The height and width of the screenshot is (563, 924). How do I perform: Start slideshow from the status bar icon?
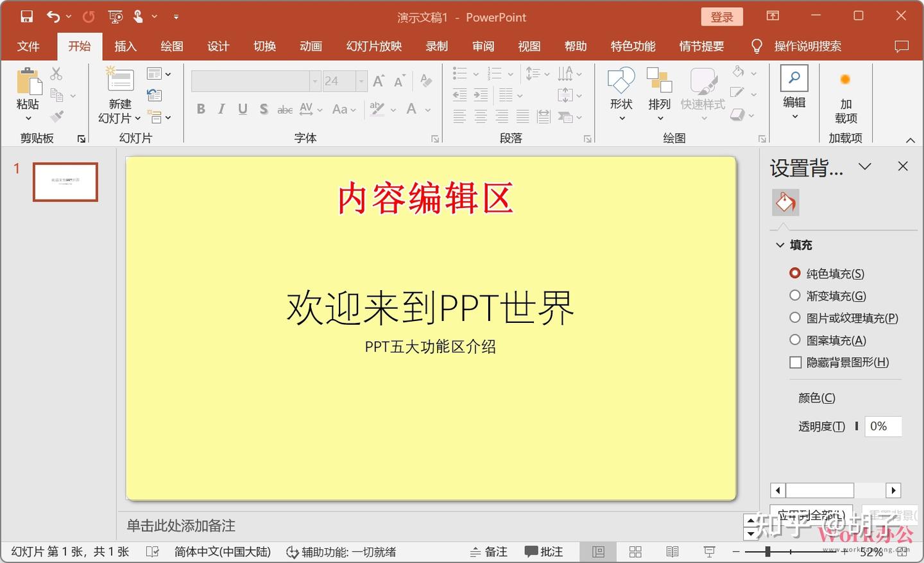click(x=708, y=551)
